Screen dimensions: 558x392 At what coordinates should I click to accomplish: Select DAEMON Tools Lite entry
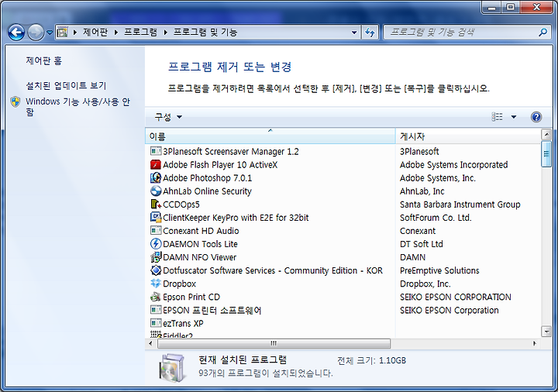[x=200, y=244]
